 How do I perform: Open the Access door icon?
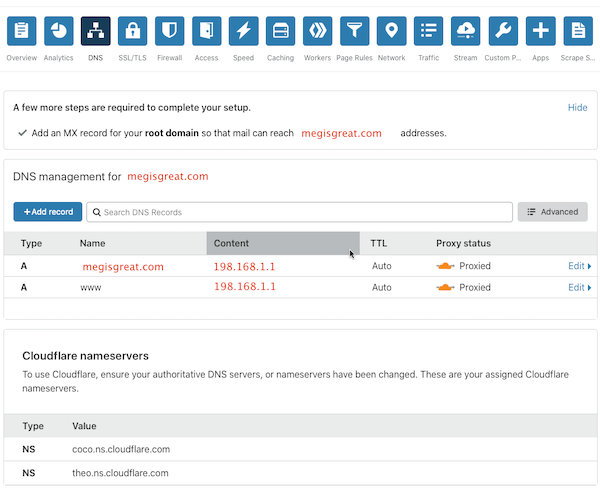[x=207, y=31]
